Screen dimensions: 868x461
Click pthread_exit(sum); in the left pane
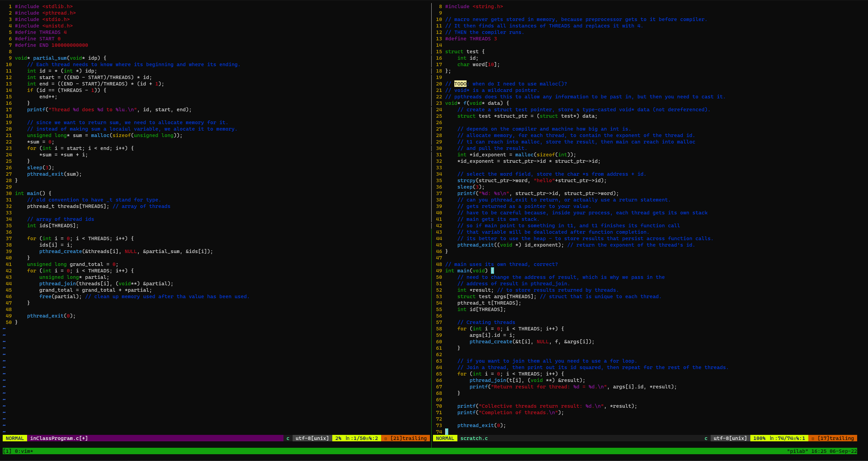[x=54, y=174]
